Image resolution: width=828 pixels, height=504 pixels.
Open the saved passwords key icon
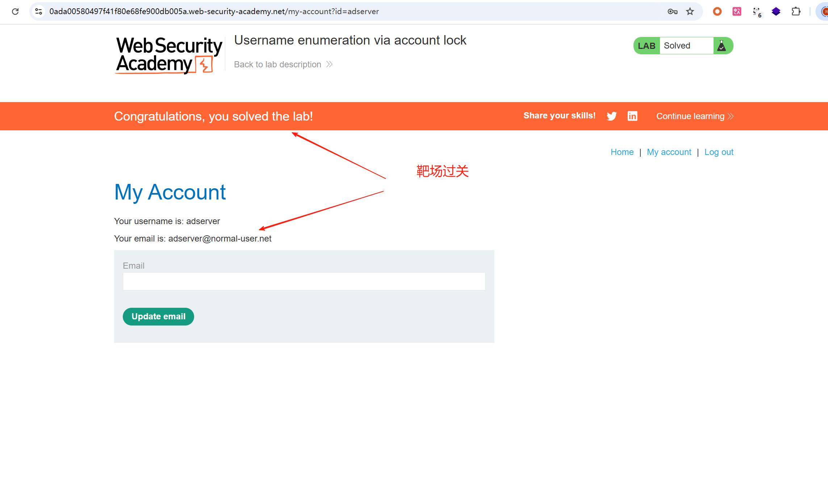(x=672, y=12)
